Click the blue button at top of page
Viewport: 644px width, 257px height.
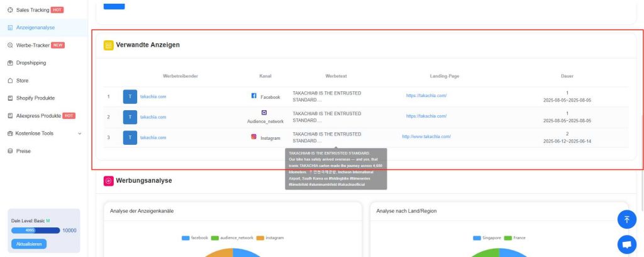click(114, 5)
